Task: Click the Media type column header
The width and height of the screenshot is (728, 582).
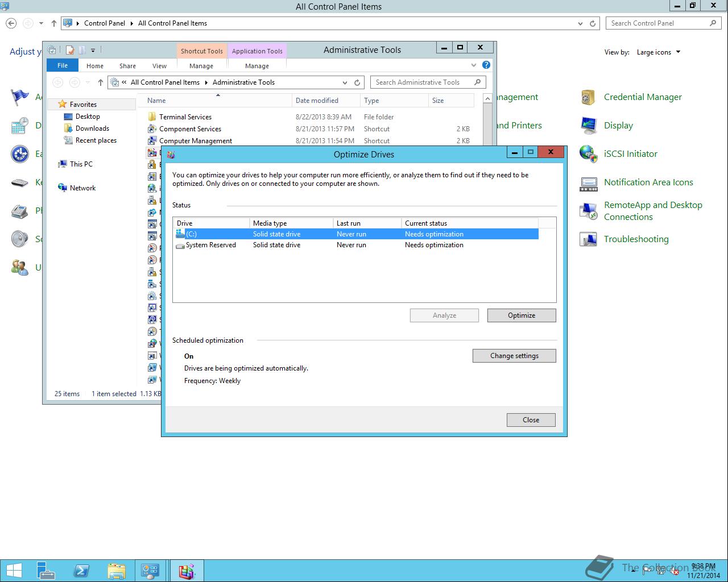Action: [291, 223]
